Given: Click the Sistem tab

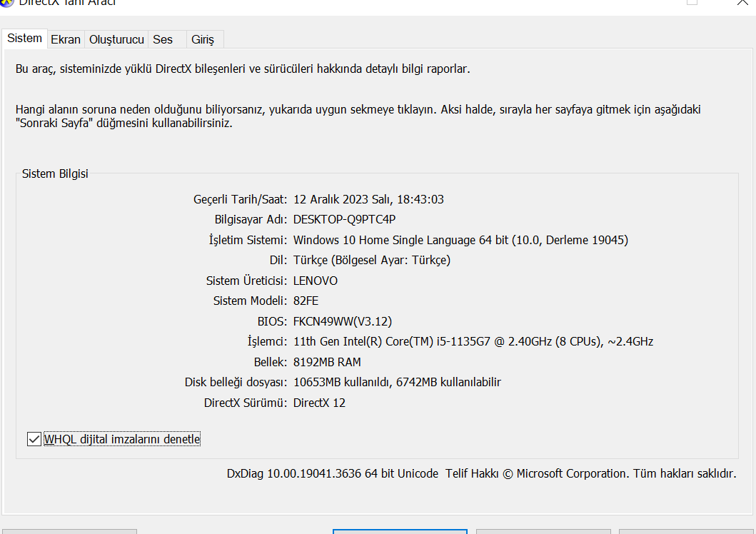Looking at the screenshot, I should 24,39.
